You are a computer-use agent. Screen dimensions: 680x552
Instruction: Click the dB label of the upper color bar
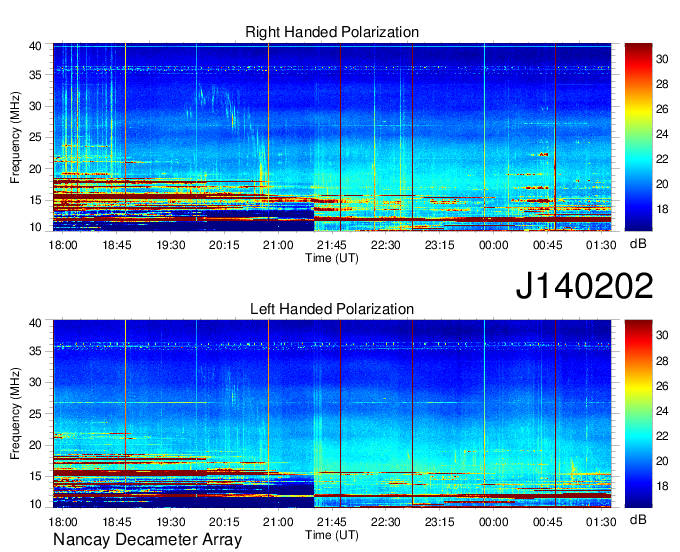[638, 244]
